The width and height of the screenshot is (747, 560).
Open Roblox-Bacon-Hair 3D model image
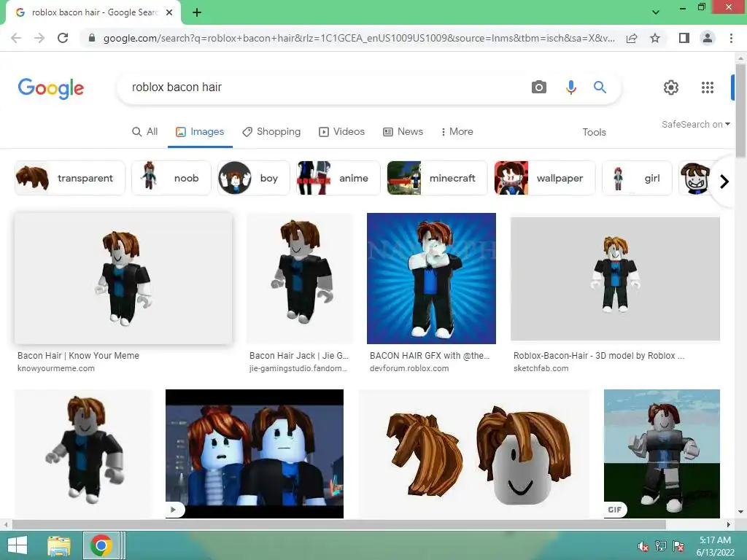coord(615,279)
